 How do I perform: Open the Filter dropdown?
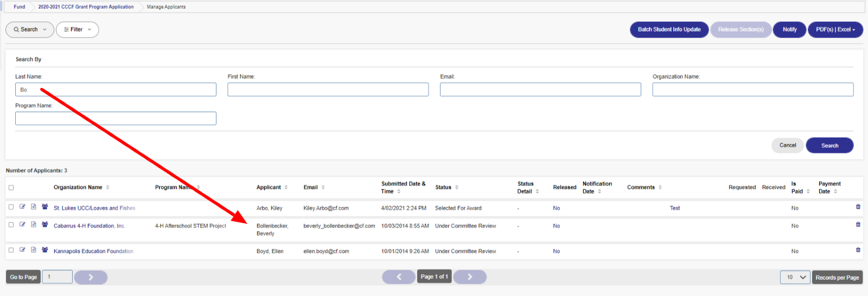[77, 30]
